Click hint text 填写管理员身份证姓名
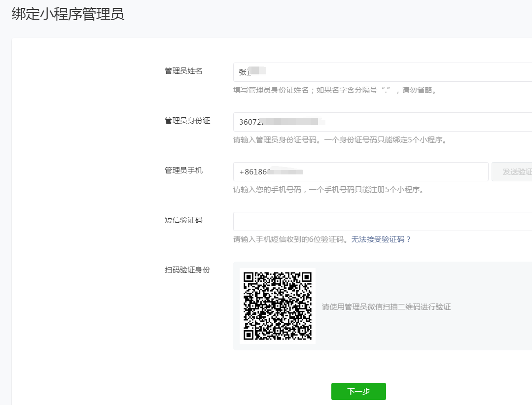Screen dimensions: 532x405 coord(271,90)
